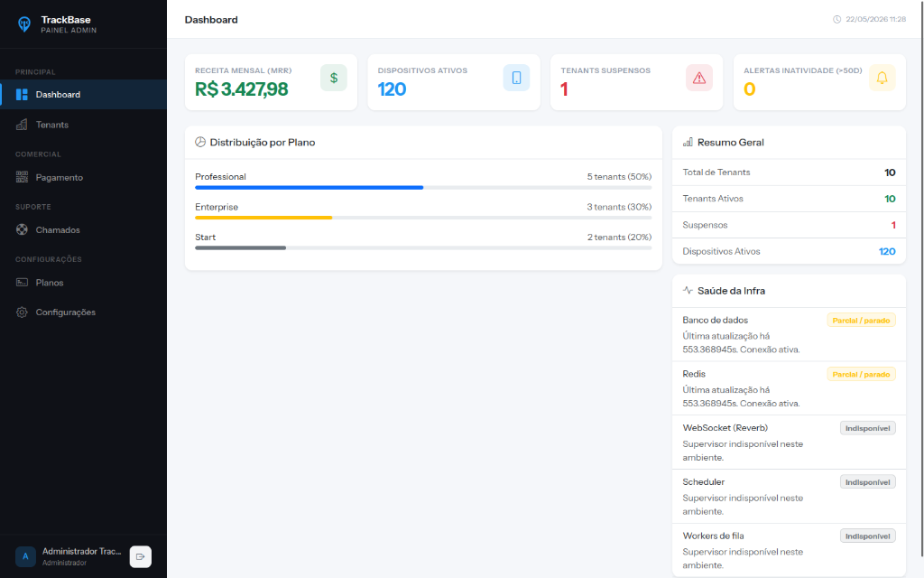The height and width of the screenshot is (578, 924).
Task: Click WebSocket (Reverb) Indisponível badge
Action: 867,428
